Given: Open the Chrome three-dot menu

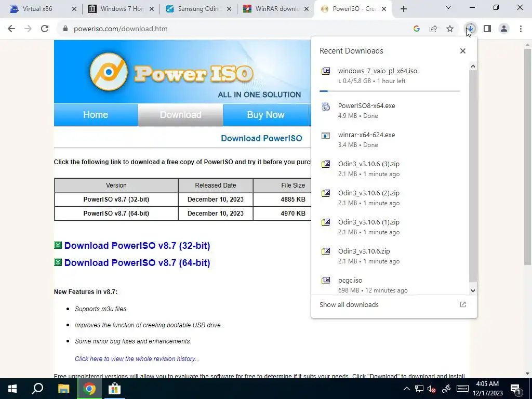Looking at the screenshot, I should click(x=521, y=29).
